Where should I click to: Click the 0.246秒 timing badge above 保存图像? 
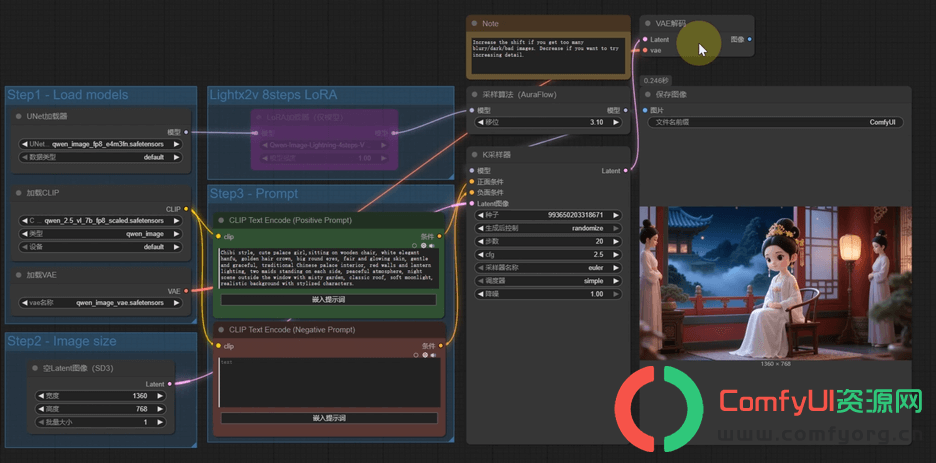click(x=656, y=80)
